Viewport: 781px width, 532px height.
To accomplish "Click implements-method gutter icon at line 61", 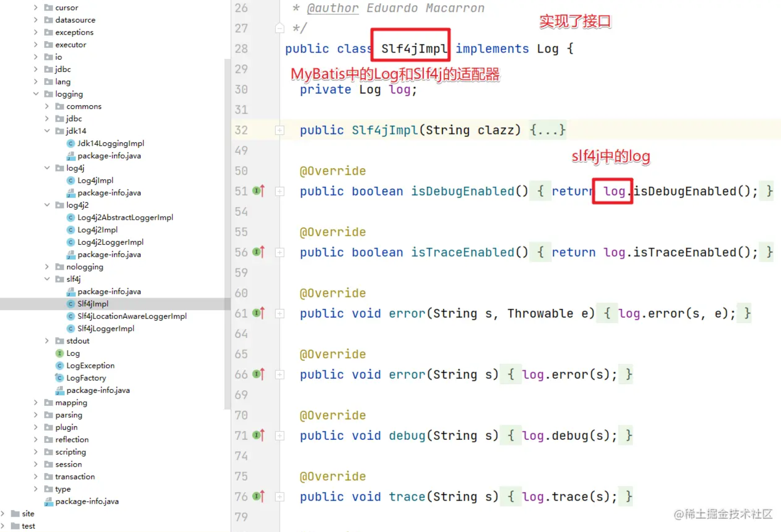I will pyautogui.click(x=259, y=313).
